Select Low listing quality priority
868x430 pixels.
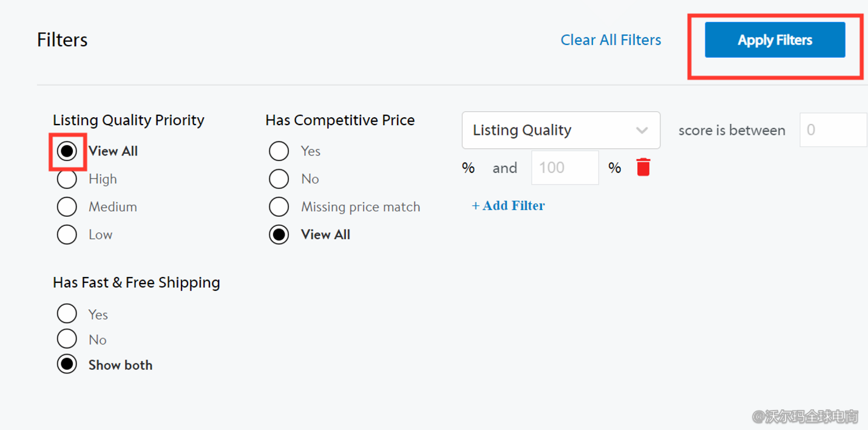[x=67, y=234]
